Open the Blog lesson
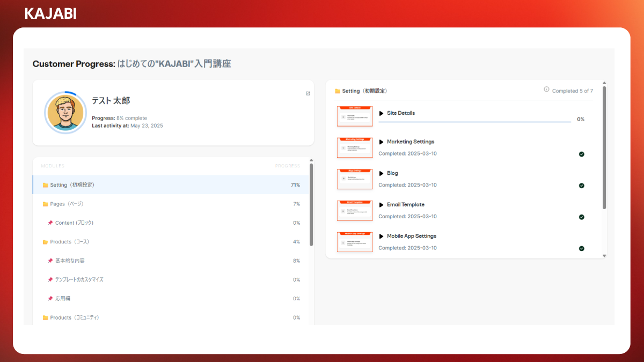The image size is (644, 362). [x=392, y=173]
